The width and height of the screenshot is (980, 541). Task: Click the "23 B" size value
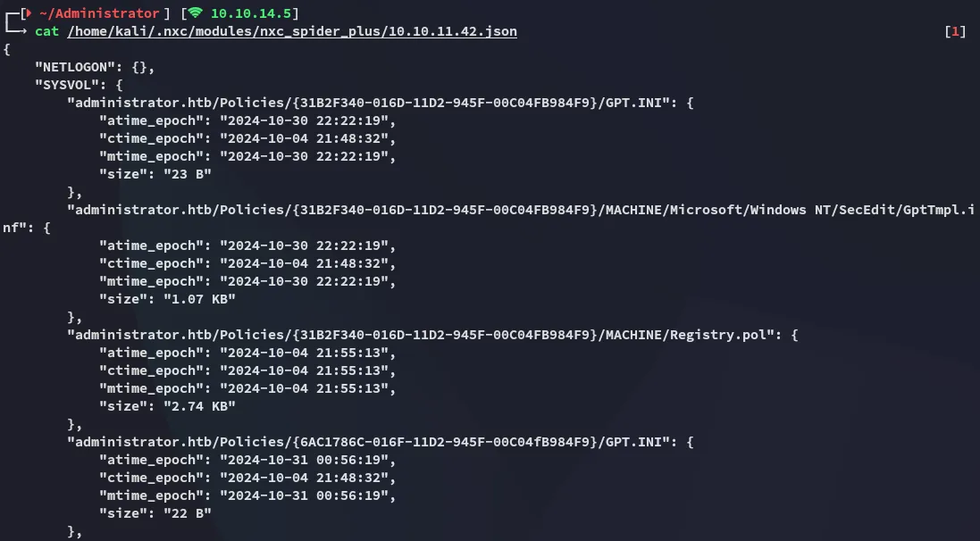pos(187,175)
